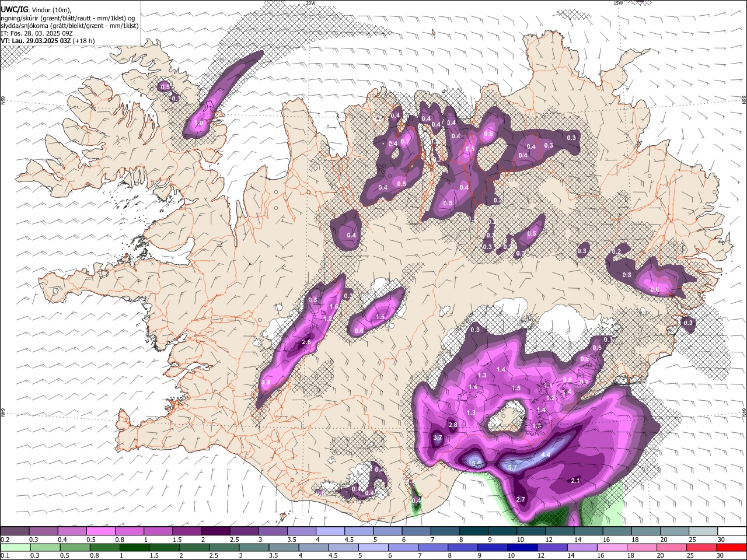This screenshot has width=747, height=560.
Task: Select the bright magenta 0.5 swatch in the snow legend
Action: 101,531
